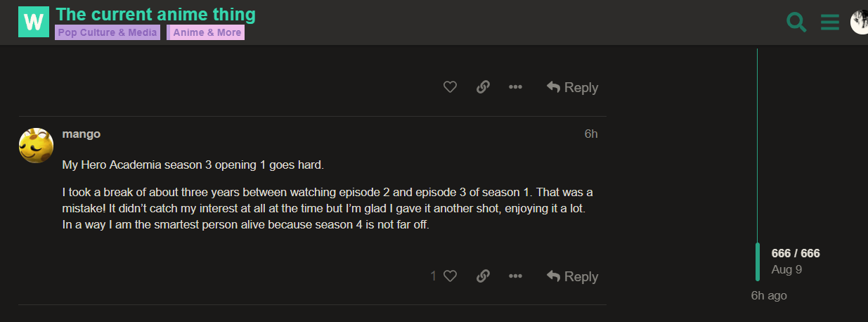Reply to mango's post
Image resolution: width=868 pixels, height=322 pixels.
point(572,276)
